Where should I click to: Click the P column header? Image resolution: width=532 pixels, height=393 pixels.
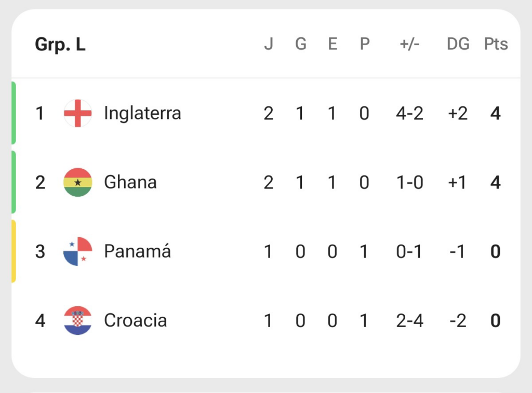pos(364,44)
